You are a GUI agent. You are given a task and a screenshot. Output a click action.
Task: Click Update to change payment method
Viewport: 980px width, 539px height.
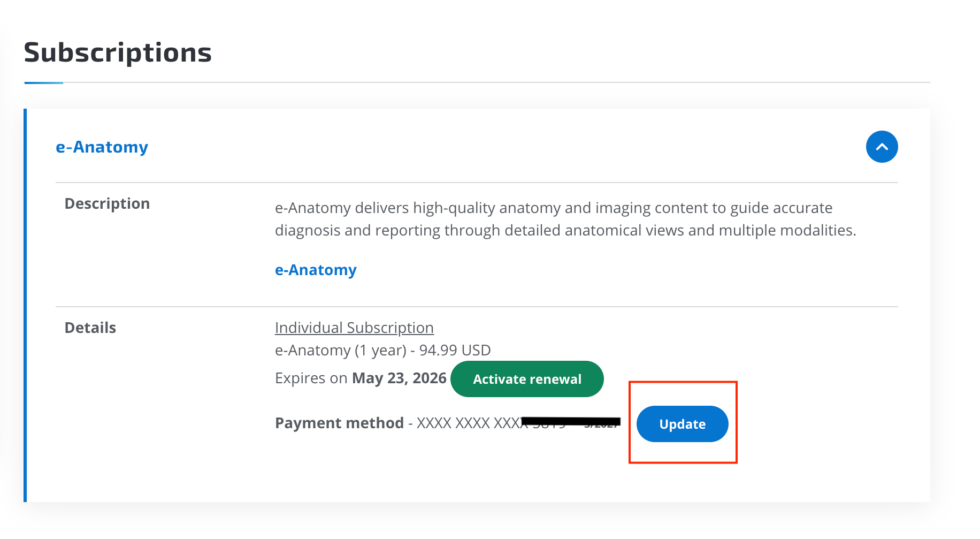point(682,424)
